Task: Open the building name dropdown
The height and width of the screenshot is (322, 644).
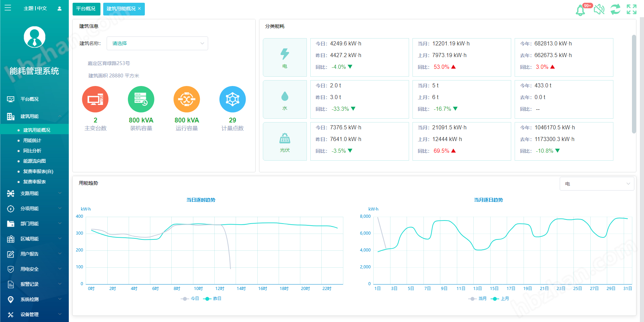Action: tap(157, 43)
